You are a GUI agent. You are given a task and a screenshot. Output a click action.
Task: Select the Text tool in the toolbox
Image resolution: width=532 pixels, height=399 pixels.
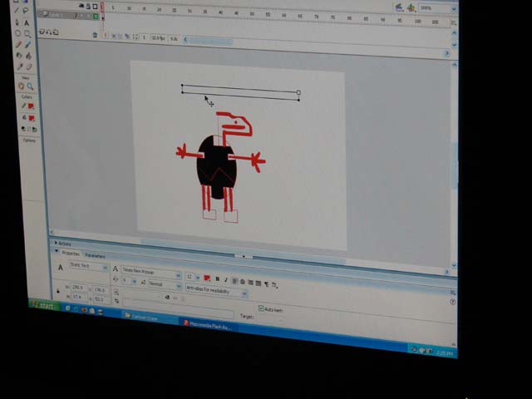(27, 22)
